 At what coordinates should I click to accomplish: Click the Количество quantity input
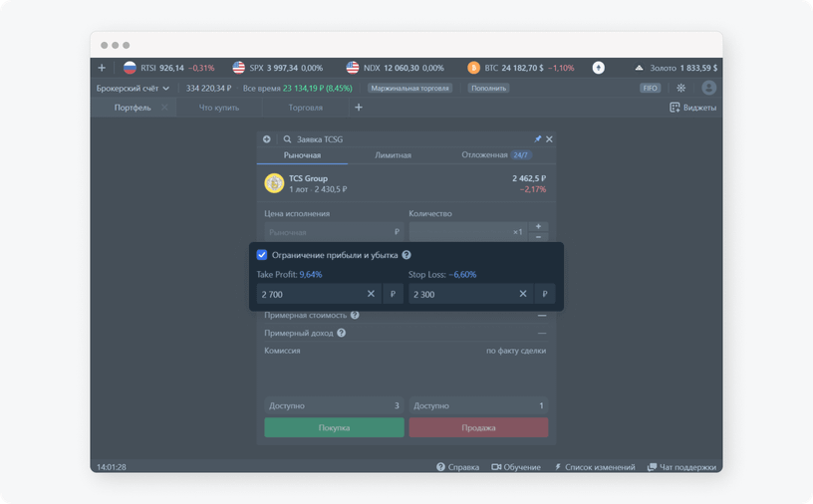468,232
